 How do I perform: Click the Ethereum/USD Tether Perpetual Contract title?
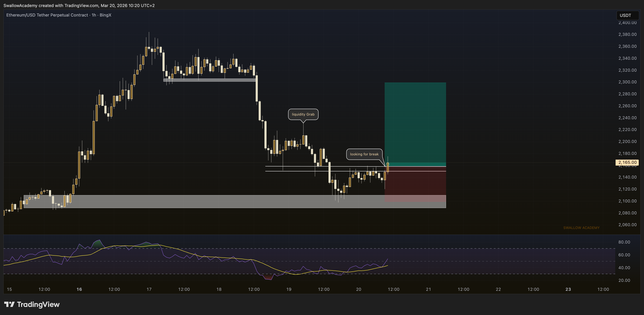coord(47,15)
